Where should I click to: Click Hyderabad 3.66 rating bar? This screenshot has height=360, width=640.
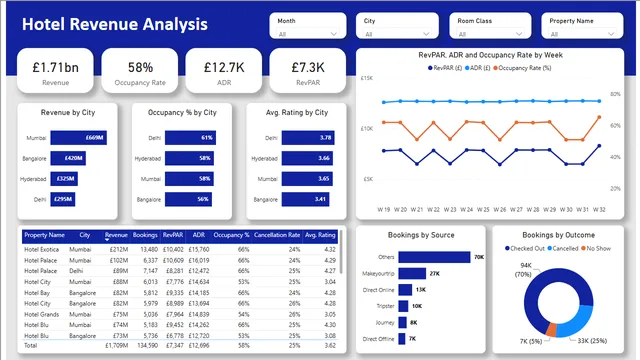coord(307,158)
